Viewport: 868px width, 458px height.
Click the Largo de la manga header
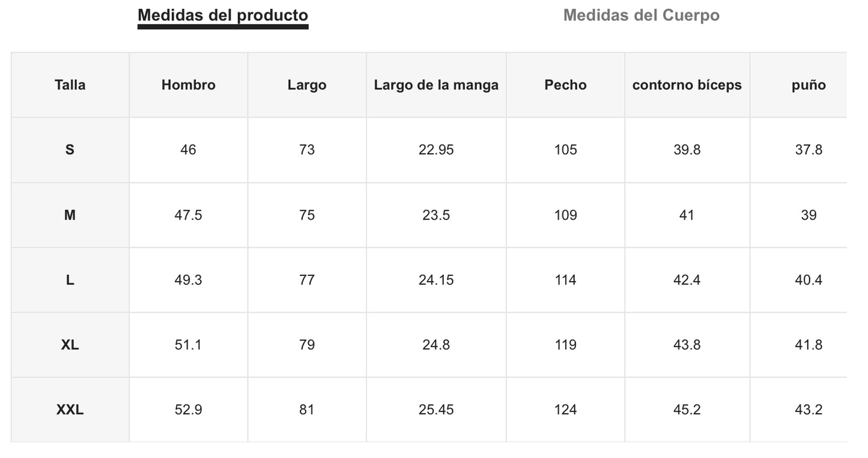click(436, 85)
